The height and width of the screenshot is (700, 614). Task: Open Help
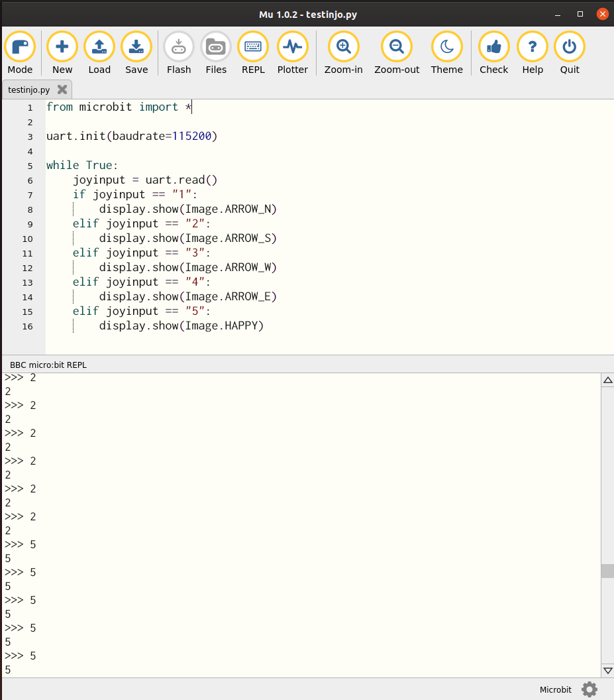pyautogui.click(x=533, y=52)
